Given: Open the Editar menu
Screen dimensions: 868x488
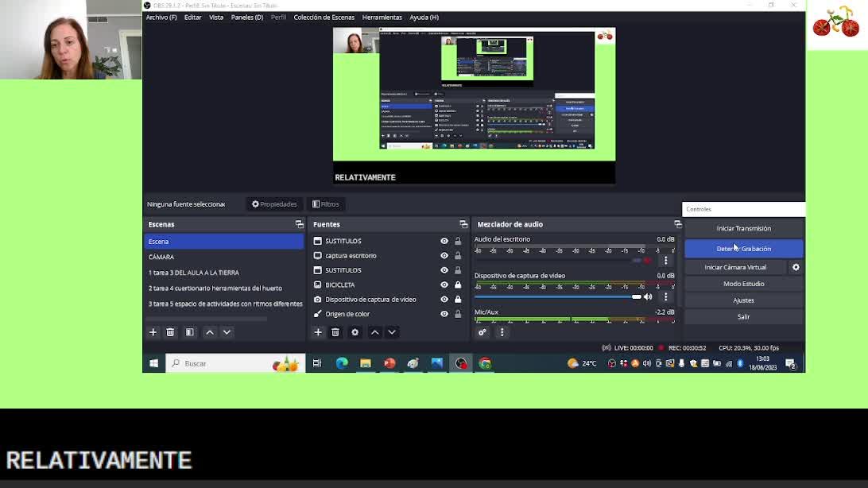Looking at the screenshot, I should (x=192, y=17).
